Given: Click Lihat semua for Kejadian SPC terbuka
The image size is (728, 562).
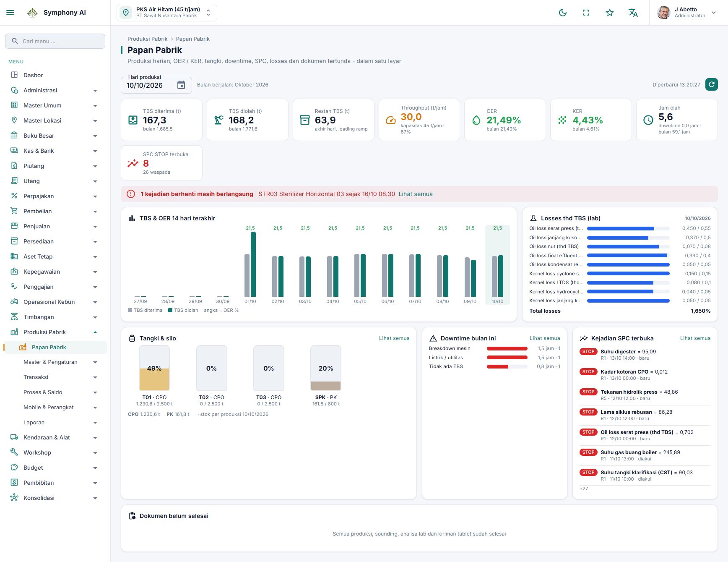Looking at the screenshot, I should coord(695,338).
